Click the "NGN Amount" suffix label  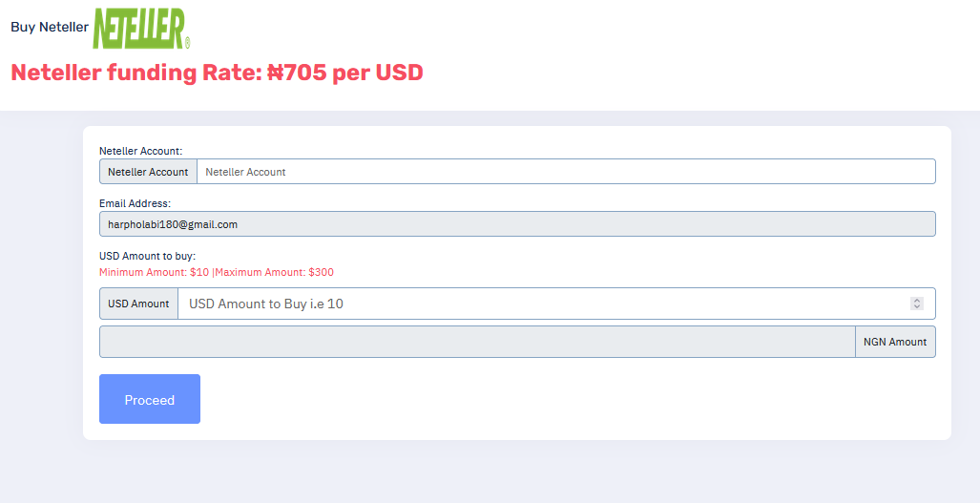(895, 342)
